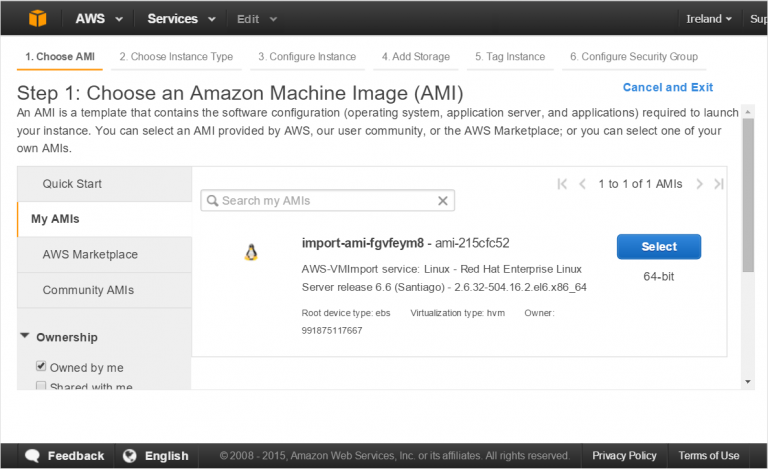Click the Linux penguin AMI icon
The image size is (768, 469).
251,252
